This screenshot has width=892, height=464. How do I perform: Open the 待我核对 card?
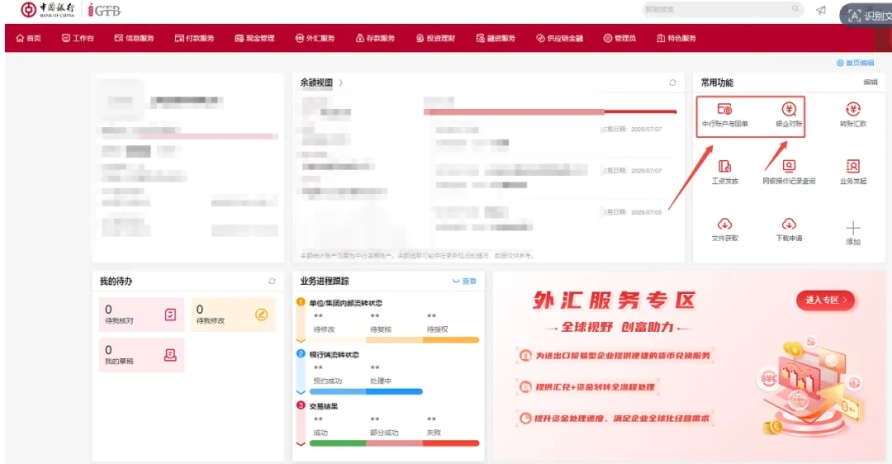pyautogui.click(x=142, y=314)
